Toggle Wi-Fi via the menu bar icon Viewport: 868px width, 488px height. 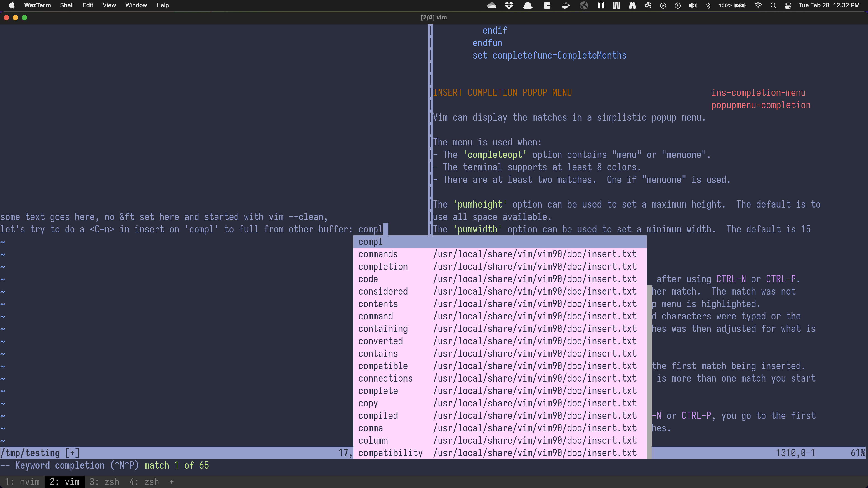(x=758, y=5)
